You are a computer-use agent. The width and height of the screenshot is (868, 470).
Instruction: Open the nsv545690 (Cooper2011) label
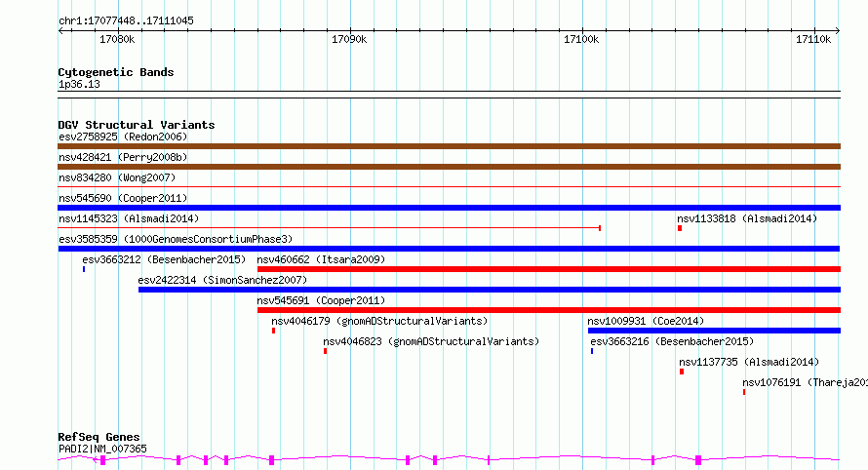click(x=123, y=198)
